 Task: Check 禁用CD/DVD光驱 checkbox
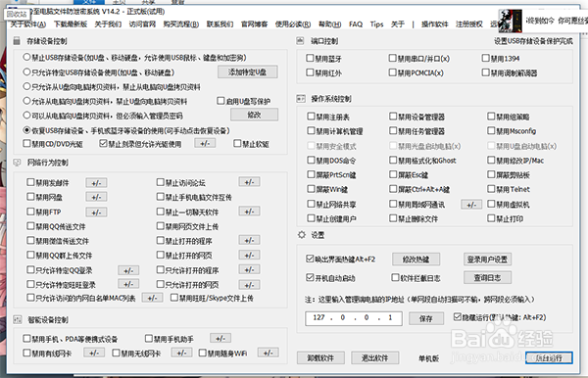[x=26, y=144]
